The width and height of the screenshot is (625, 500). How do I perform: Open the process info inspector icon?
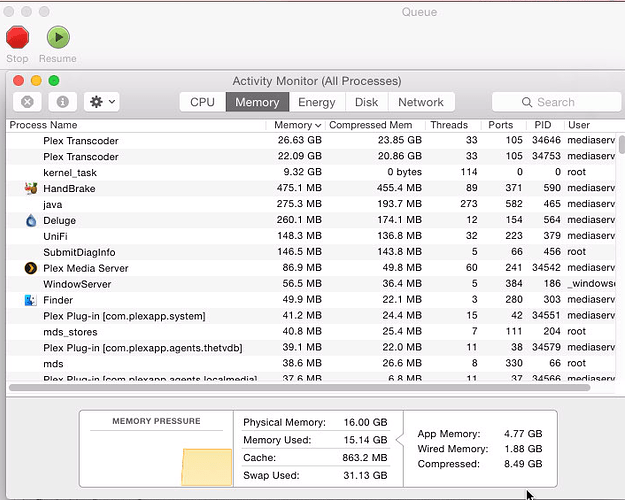pyautogui.click(x=63, y=102)
